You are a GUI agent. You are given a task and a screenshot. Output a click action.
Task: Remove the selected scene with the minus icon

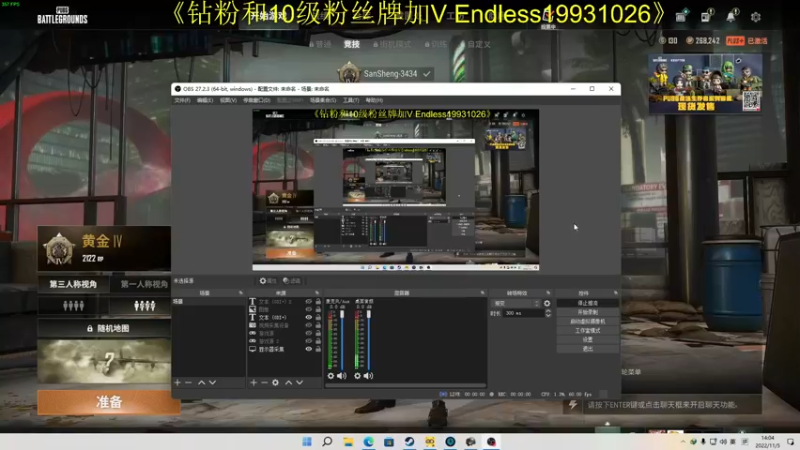point(188,382)
